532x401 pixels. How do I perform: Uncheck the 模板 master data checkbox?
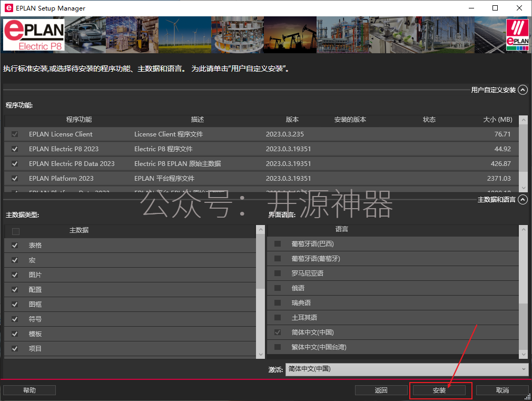click(15, 334)
